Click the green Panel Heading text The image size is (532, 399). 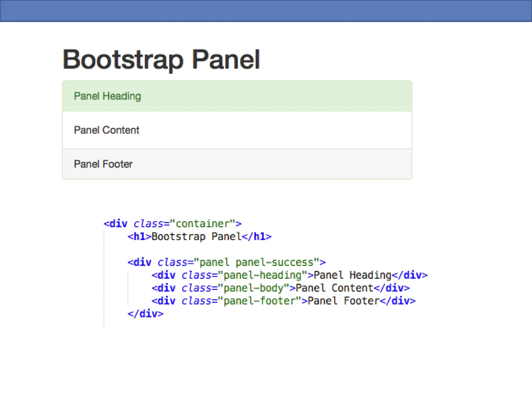[107, 96]
